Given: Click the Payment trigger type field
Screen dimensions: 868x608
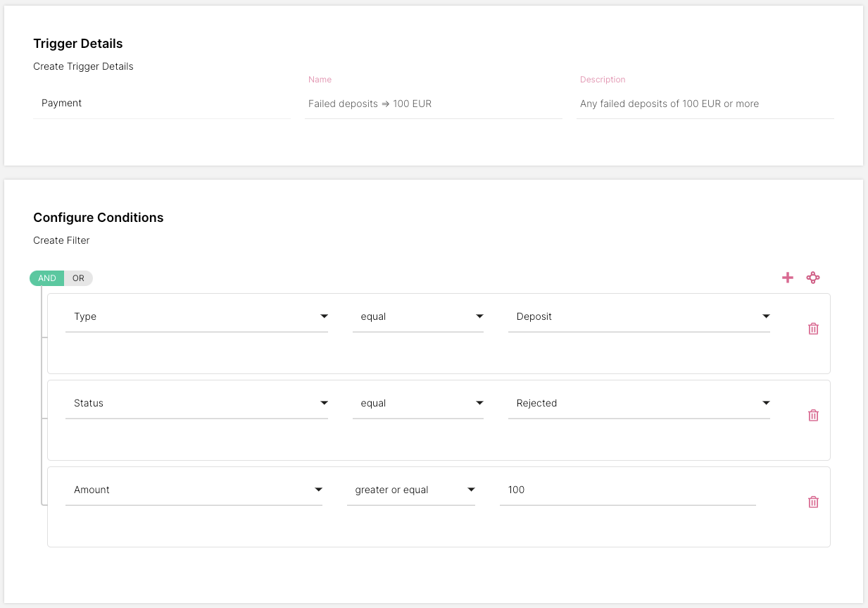Looking at the screenshot, I should click(161, 104).
